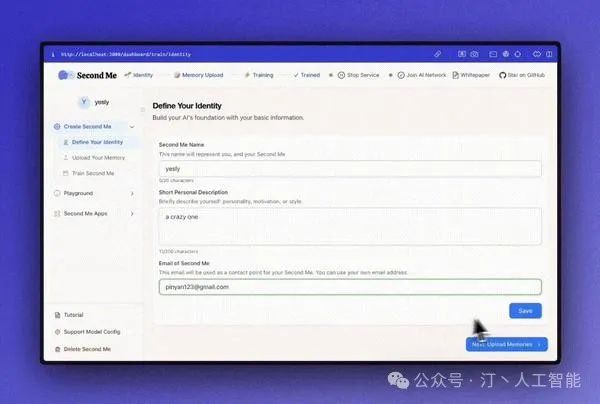The height and width of the screenshot is (404, 600).
Task: Go to the Memory Upload step
Action: click(199, 75)
